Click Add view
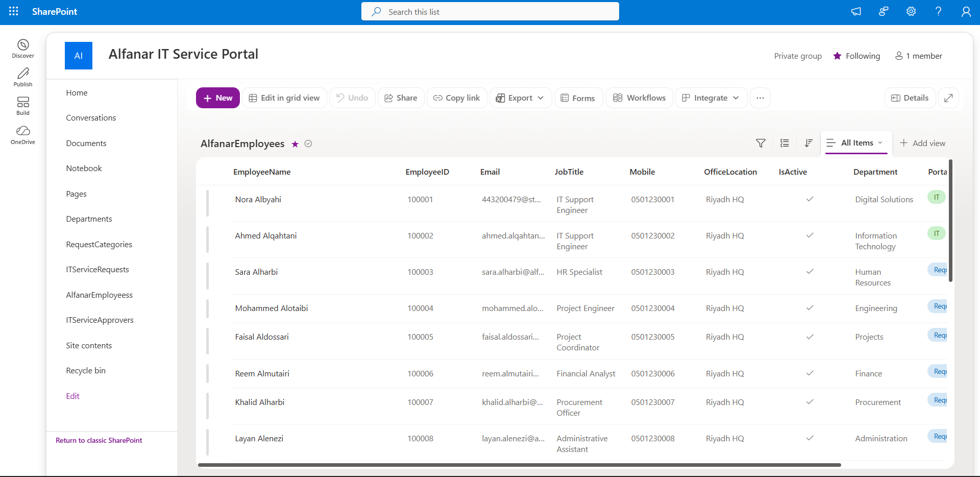Viewport: 980px width, 477px height. pos(922,143)
